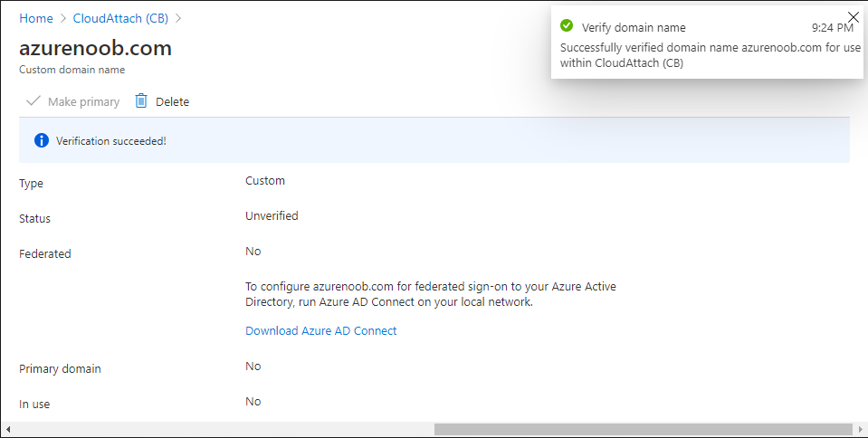
Task: Open the Home breadcrumb link
Action: 36,18
